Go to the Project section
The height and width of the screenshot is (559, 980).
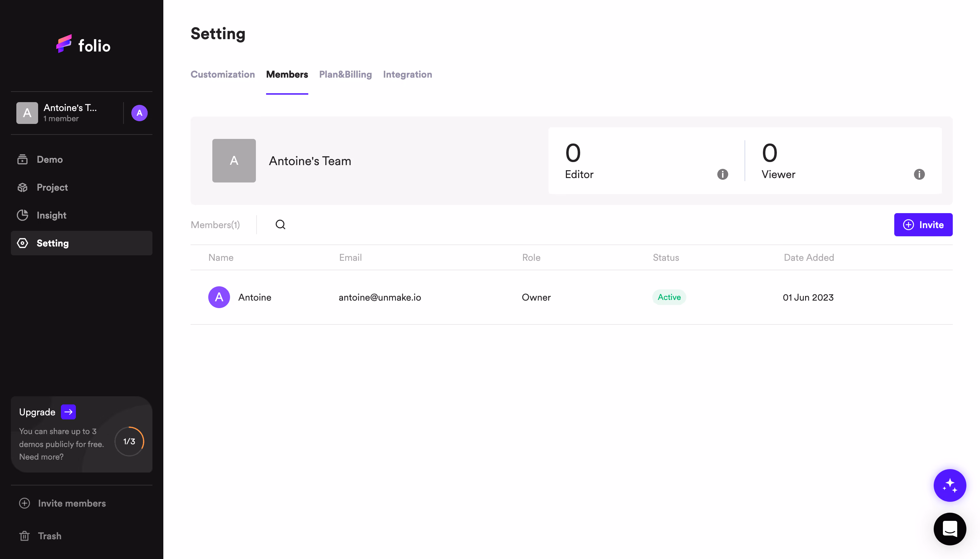(81, 187)
